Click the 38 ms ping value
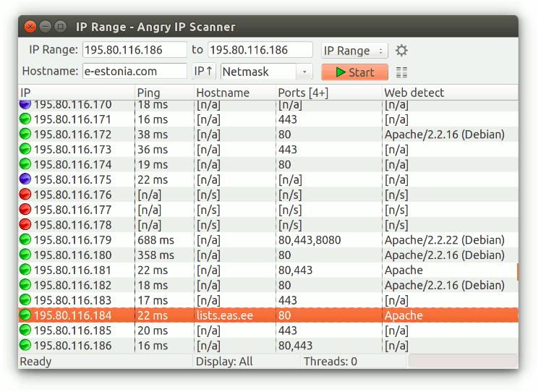 (x=153, y=135)
